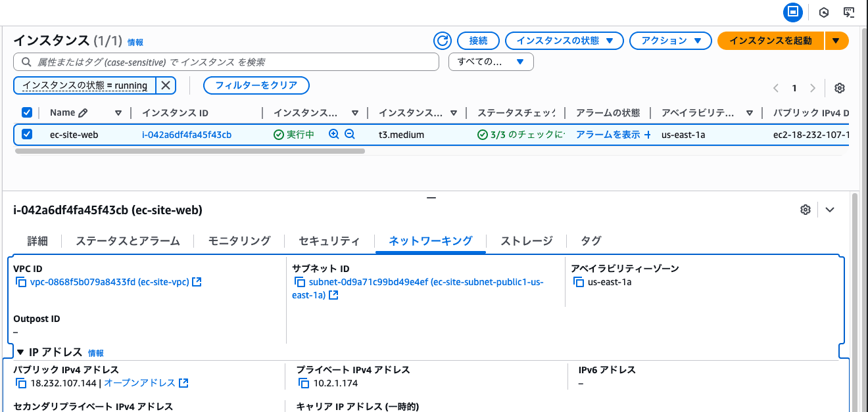Screen dimensions: 868x412
Task: Open the detail panel preferences gear icon
Action: (x=805, y=209)
